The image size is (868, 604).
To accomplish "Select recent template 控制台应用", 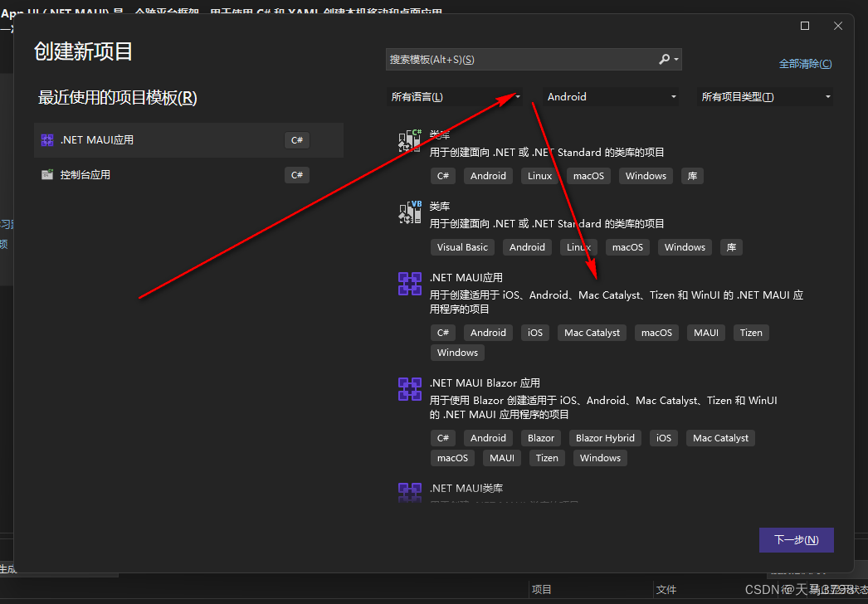I will [x=188, y=175].
